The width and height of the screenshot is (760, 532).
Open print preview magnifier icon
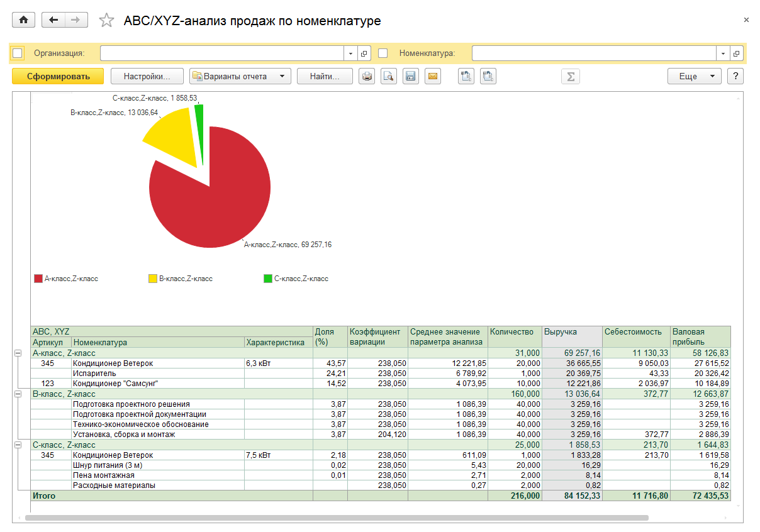tap(389, 76)
